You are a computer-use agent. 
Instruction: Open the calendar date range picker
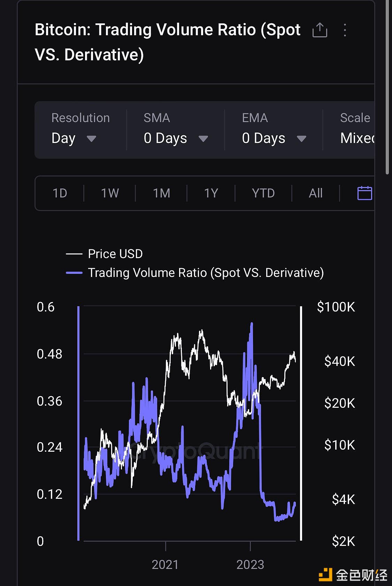tap(364, 193)
